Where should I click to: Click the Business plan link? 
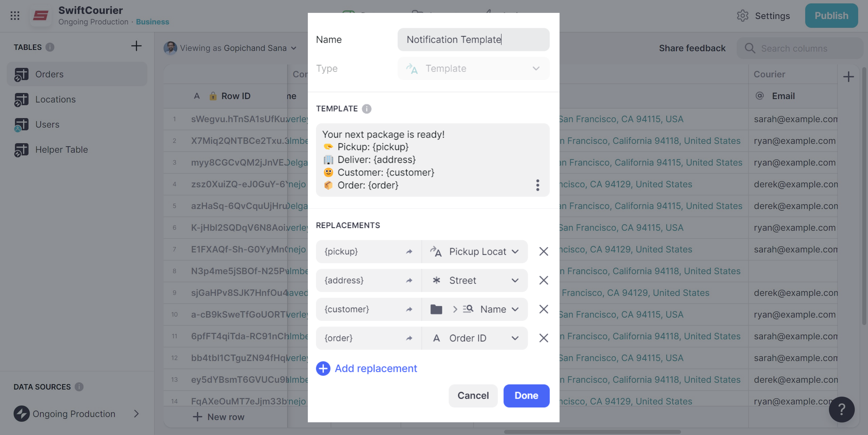(152, 22)
